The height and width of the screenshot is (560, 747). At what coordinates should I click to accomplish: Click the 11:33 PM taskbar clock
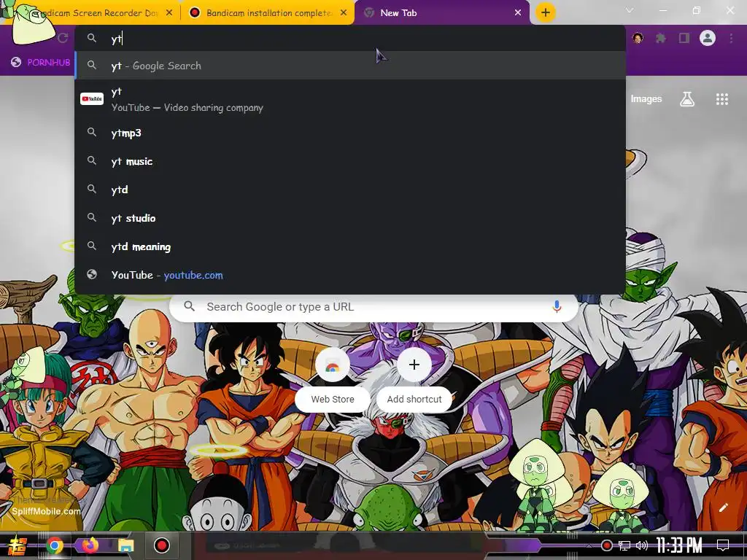(679, 545)
